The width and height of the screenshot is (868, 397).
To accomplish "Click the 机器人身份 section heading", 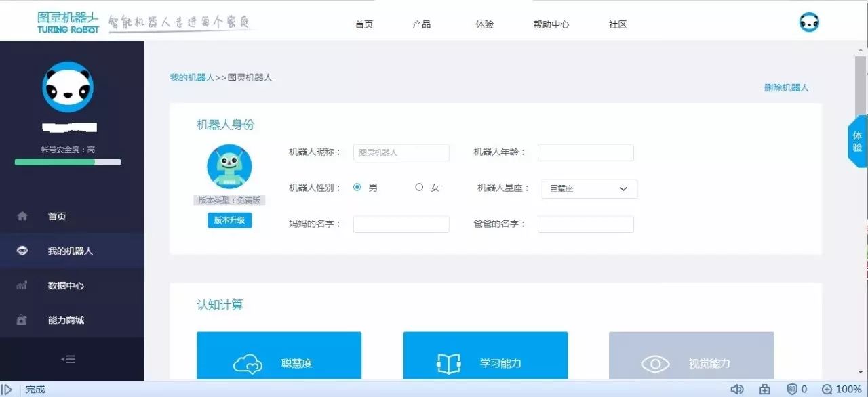I will coord(226,125).
